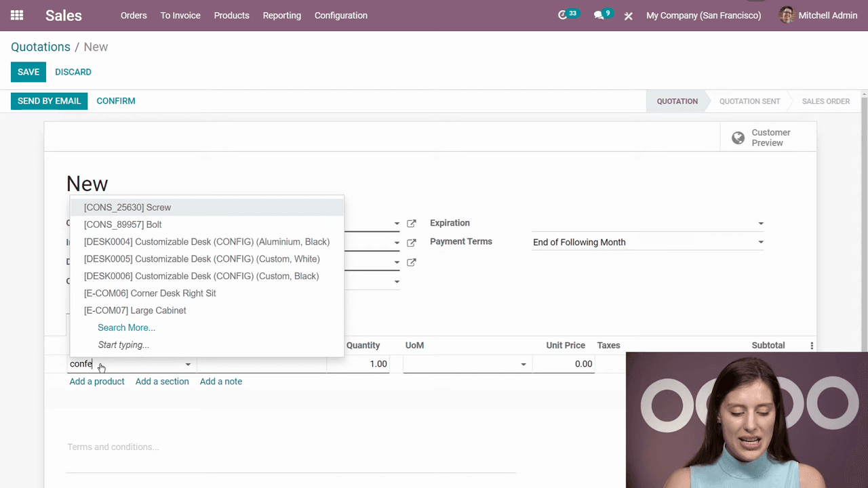Open the external link icon left of Payment Terms
The height and width of the screenshot is (488, 868).
(411, 243)
